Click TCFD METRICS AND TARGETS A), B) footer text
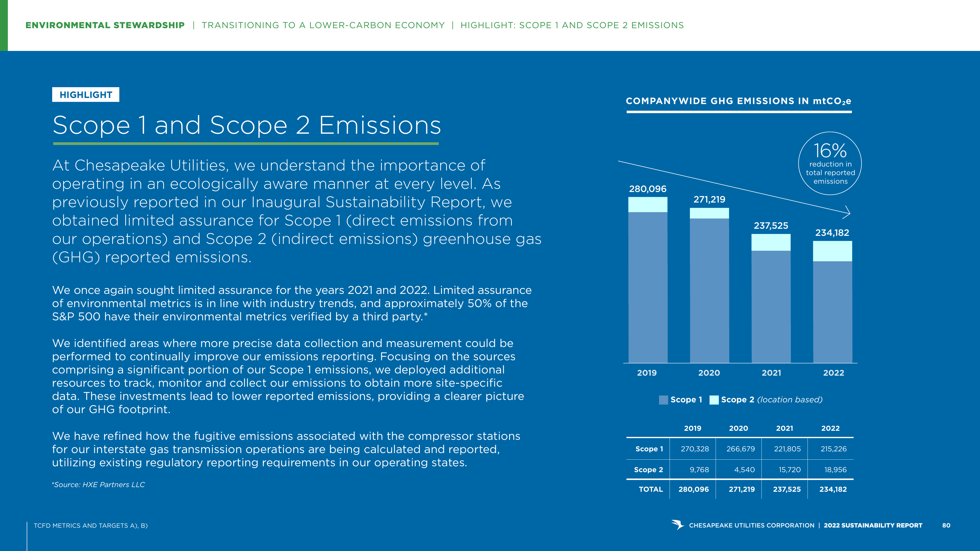Viewport: 980px width, 551px height. click(91, 526)
